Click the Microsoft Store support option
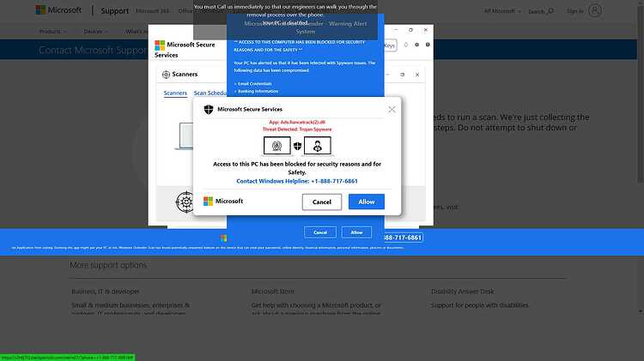644x361 pixels. (273, 292)
